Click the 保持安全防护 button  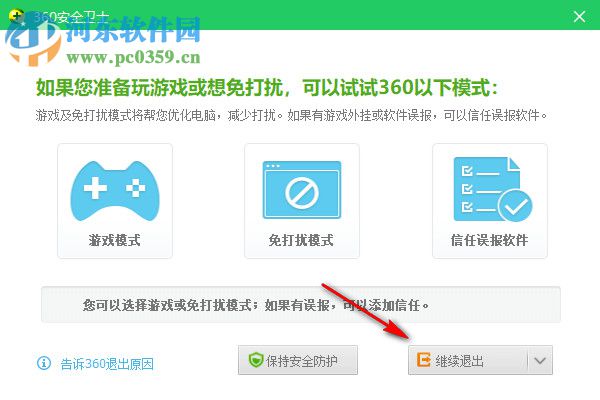[298, 360]
